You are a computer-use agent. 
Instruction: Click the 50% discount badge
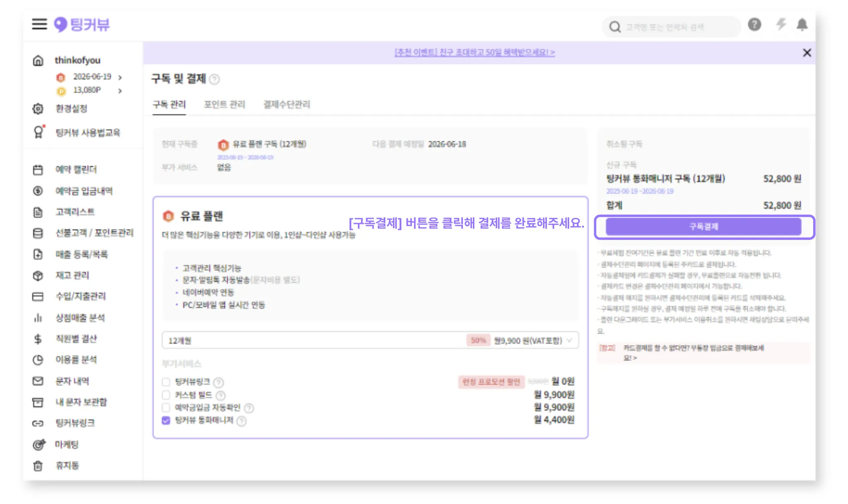pos(478,340)
